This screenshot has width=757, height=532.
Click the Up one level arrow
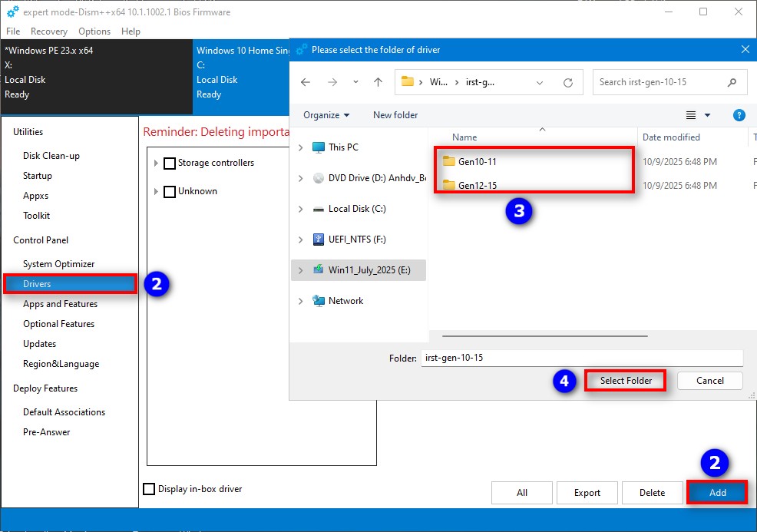378,82
